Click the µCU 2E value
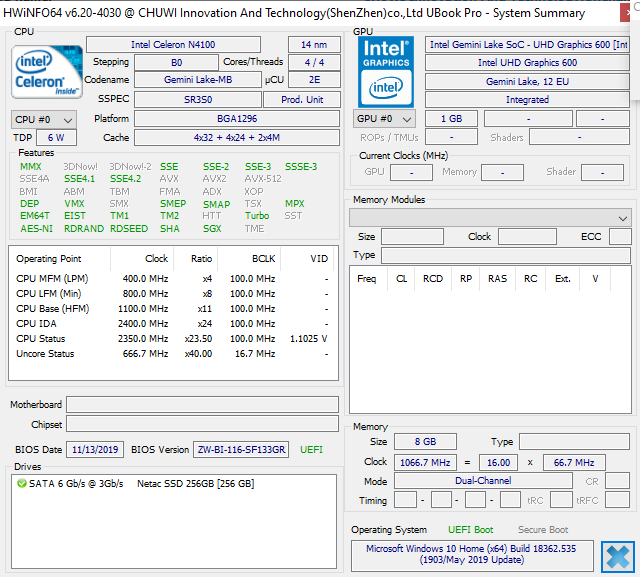This screenshot has height=577, width=640. click(x=314, y=80)
